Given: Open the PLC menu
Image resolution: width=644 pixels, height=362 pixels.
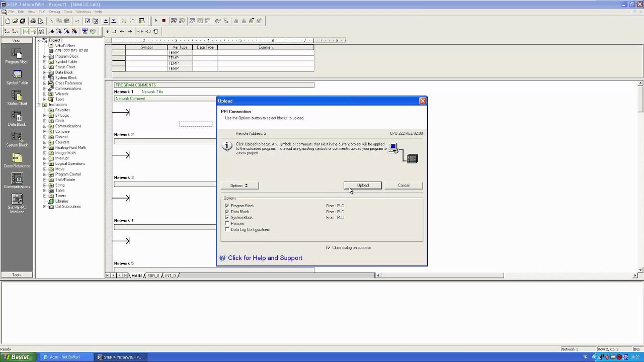Looking at the screenshot, I should 42,12.
